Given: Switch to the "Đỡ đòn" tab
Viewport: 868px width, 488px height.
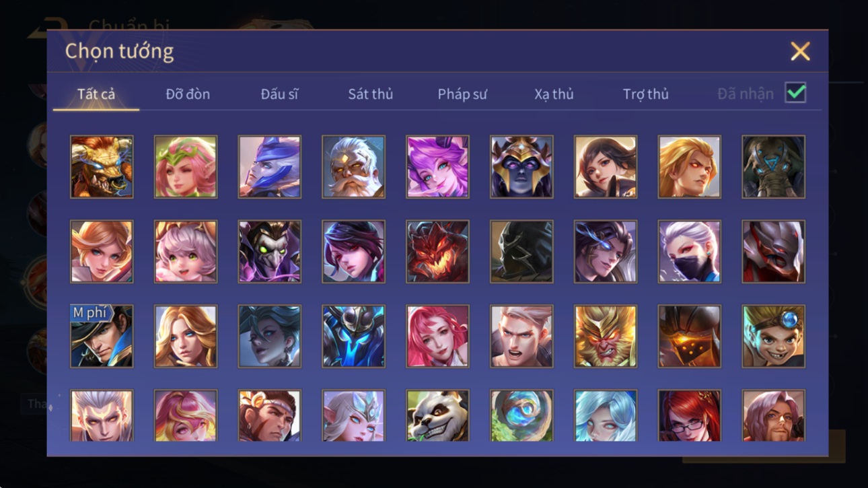Looking at the screenshot, I should tap(188, 94).
